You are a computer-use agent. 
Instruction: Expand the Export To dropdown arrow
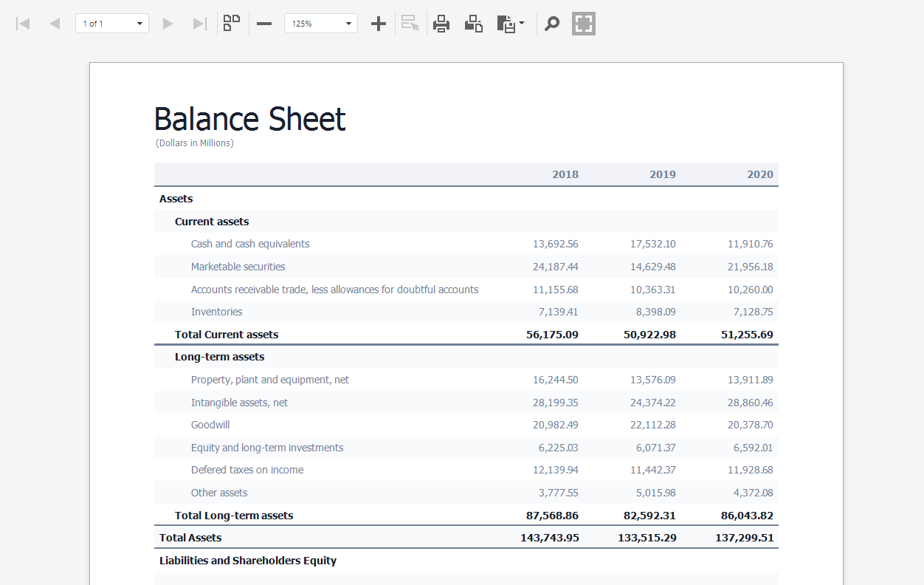[x=522, y=23]
